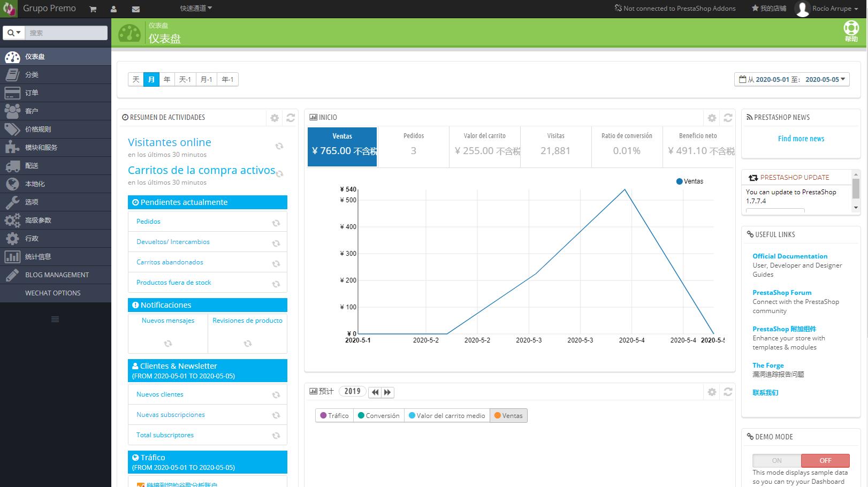
Task: Click the shopping cart icon in top bar
Action: (93, 9)
